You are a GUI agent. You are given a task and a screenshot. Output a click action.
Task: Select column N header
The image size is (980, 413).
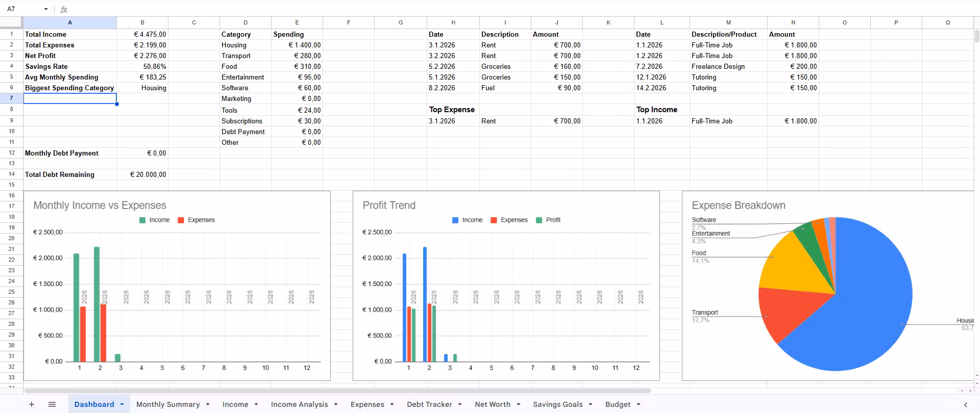point(793,22)
